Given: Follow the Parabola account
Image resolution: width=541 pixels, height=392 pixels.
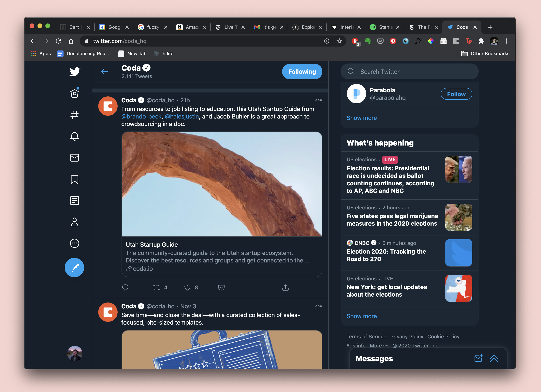Looking at the screenshot, I should coord(456,94).
